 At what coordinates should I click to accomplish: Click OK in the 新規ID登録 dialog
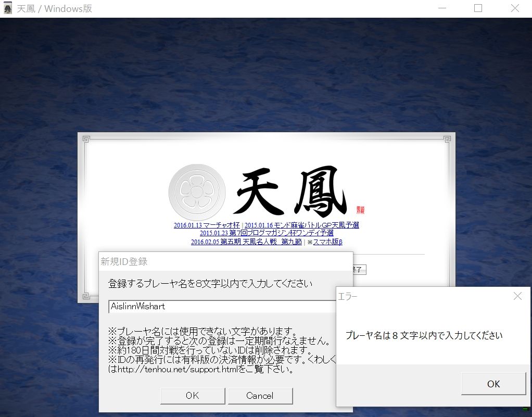[x=193, y=396]
